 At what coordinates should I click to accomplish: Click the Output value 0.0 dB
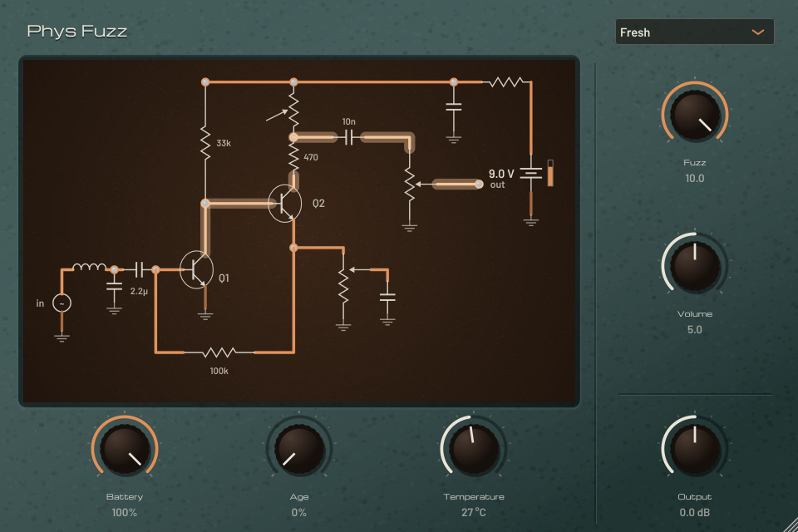tap(695, 513)
